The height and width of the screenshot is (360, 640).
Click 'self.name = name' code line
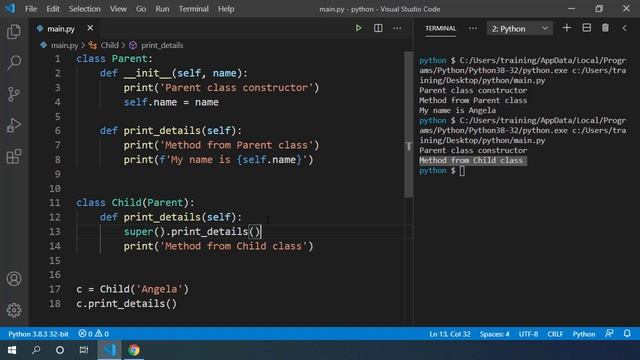171,102
